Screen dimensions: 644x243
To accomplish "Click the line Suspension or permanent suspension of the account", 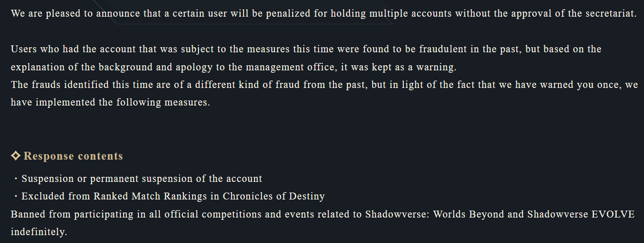I will [142, 179].
